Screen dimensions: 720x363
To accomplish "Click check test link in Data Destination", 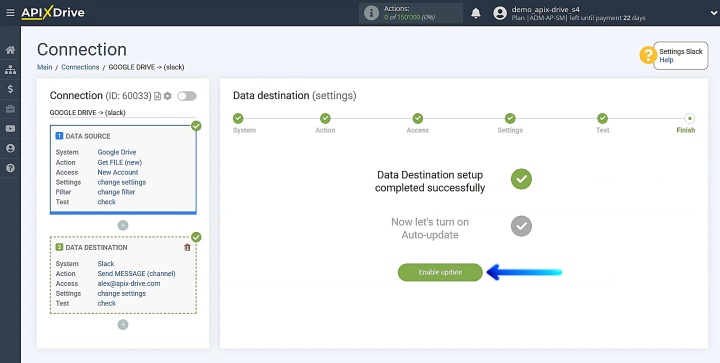I will (107, 303).
